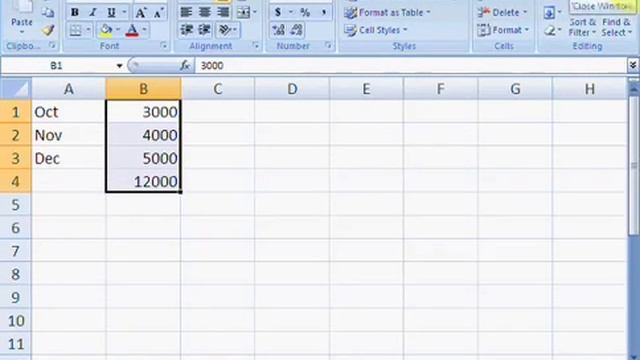Click the Increase Decimal icon

point(278,30)
